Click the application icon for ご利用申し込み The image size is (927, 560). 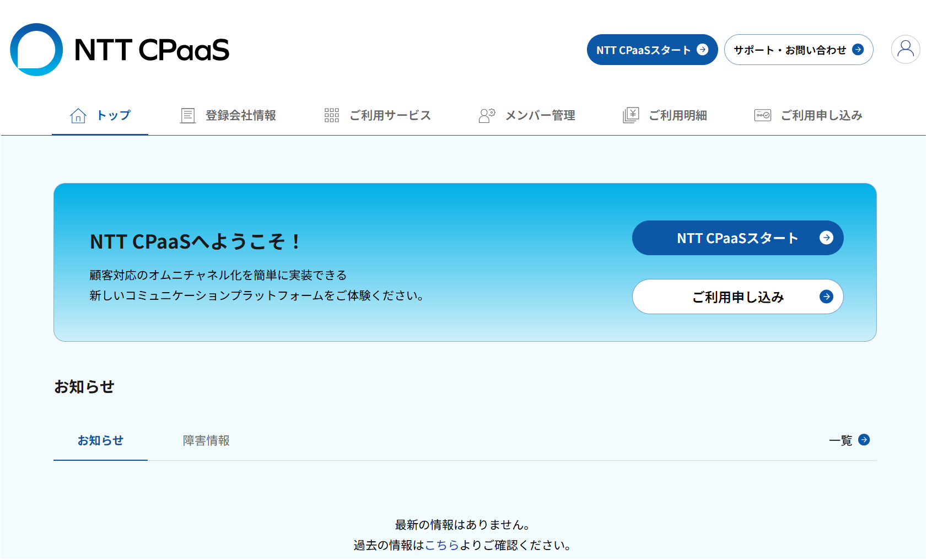[763, 115]
